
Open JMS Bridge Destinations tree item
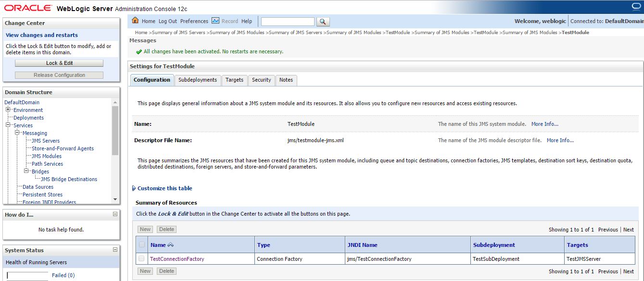pyautogui.click(x=69, y=179)
